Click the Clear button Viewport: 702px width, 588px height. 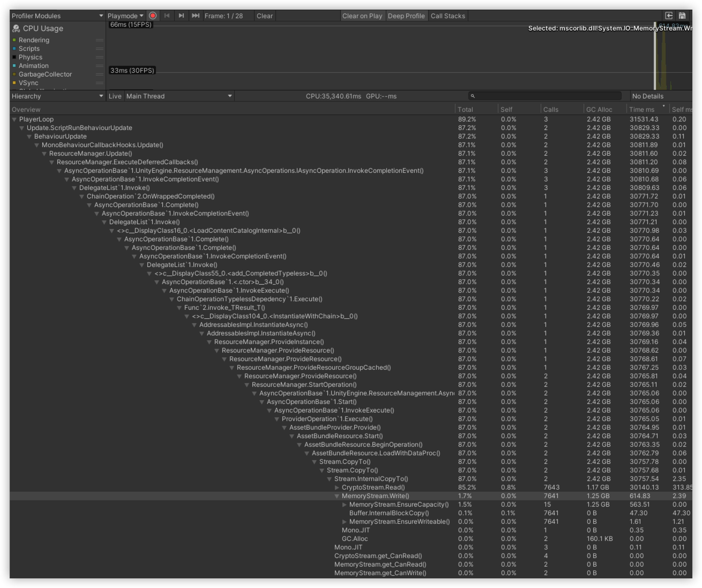265,16
